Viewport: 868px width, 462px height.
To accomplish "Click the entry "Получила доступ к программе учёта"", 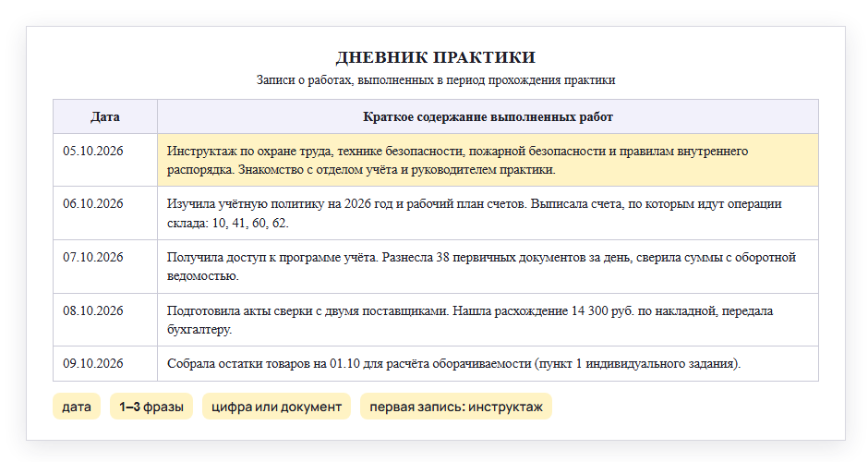I will tap(488, 266).
